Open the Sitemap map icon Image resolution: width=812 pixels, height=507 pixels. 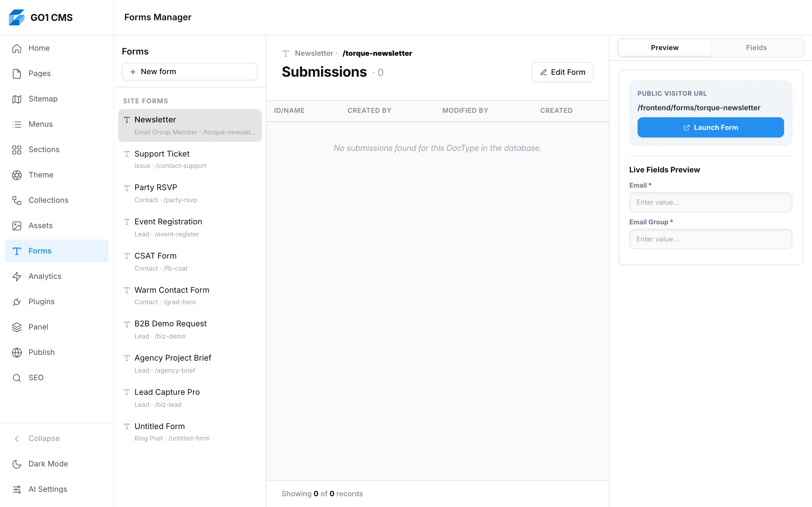pos(17,99)
